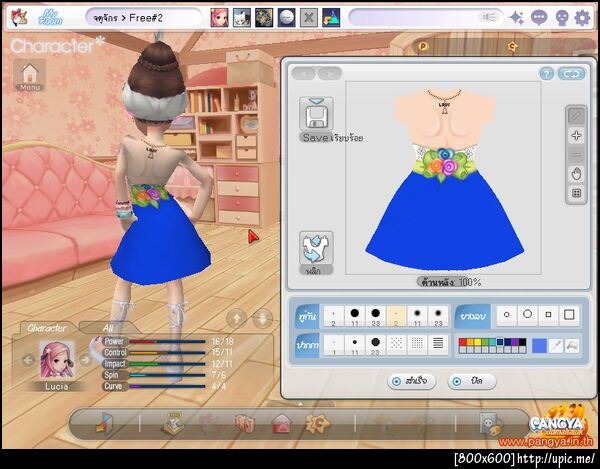Select the pencil draw tool
Screen dimensions: 600x469
coord(576,116)
